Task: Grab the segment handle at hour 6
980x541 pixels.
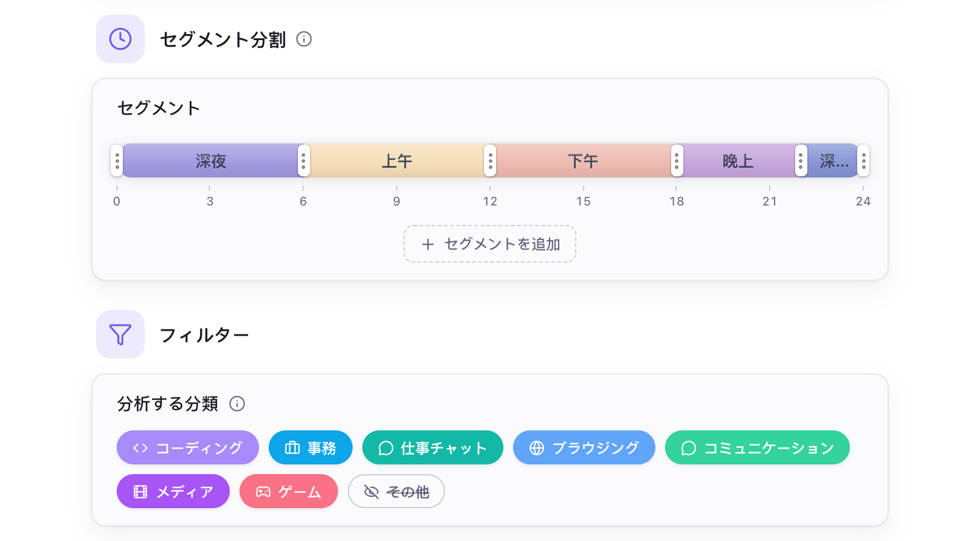Action: [303, 160]
